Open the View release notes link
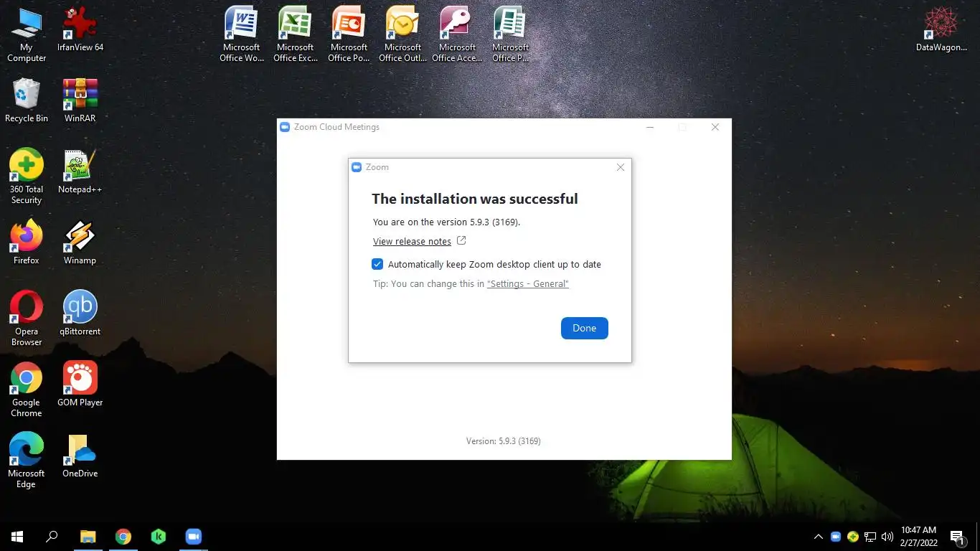Screen dimensions: 980x551 [x=412, y=242]
